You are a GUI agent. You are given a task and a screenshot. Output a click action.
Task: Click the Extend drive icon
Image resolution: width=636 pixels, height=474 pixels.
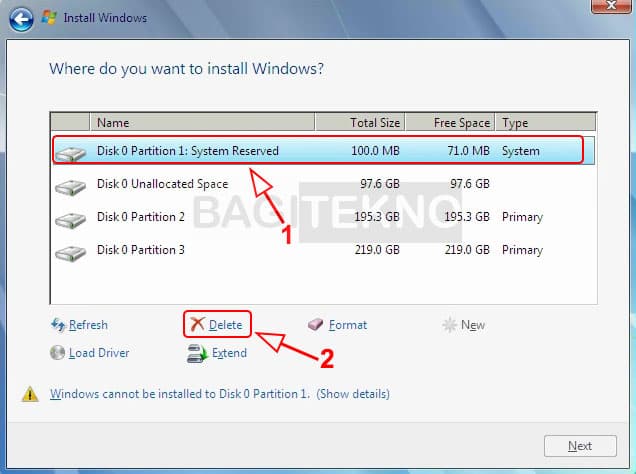[197, 353]
